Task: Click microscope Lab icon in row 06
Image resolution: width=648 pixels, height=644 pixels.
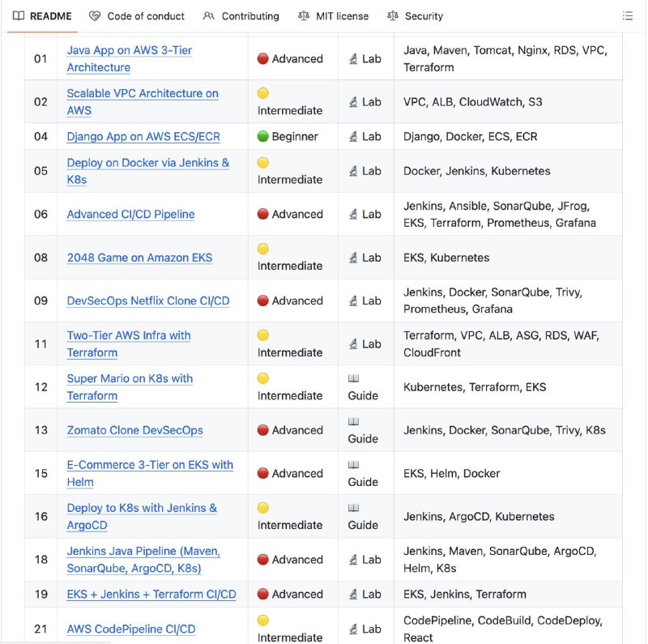Action: (x=353, y=214)
